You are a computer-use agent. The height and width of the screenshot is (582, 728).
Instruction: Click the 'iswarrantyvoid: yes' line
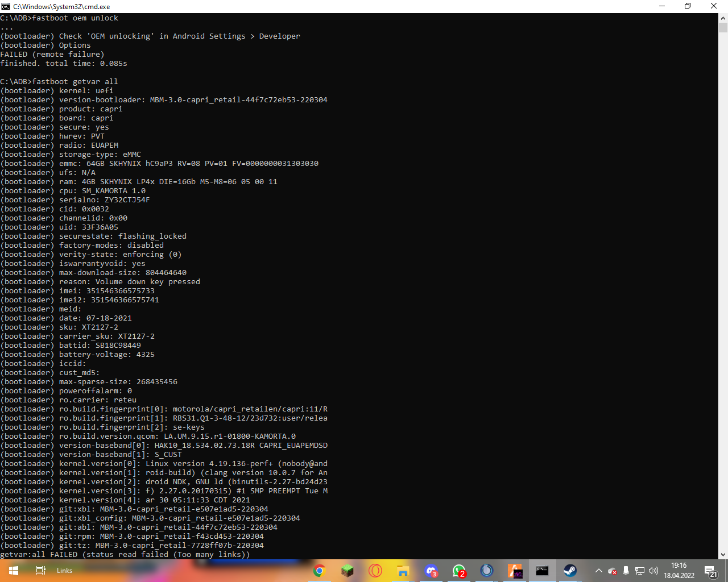[x=73, y=263]
